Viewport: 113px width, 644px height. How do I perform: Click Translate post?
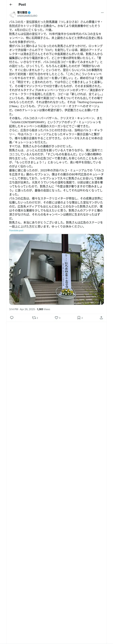(16, 231)
